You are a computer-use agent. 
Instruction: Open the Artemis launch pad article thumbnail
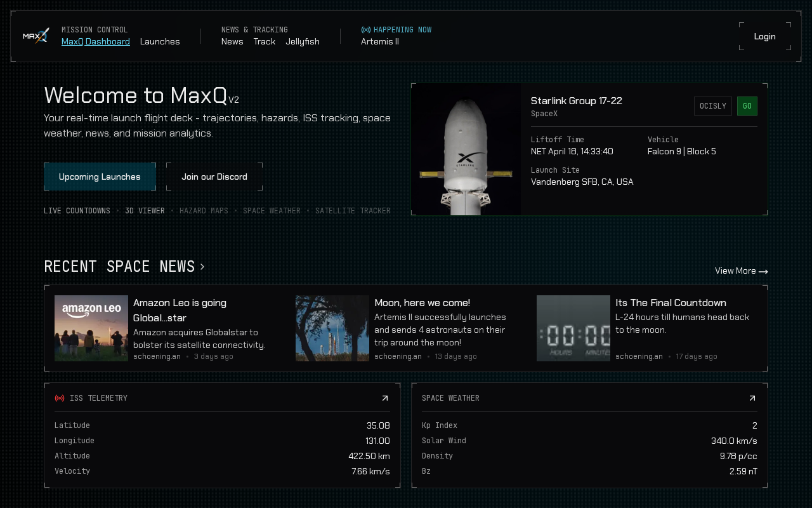click(x=332, y=328)
